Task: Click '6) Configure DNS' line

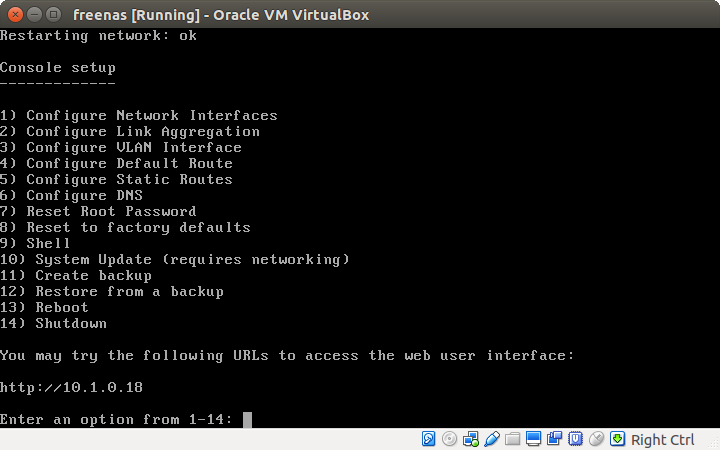Action: 71,196
